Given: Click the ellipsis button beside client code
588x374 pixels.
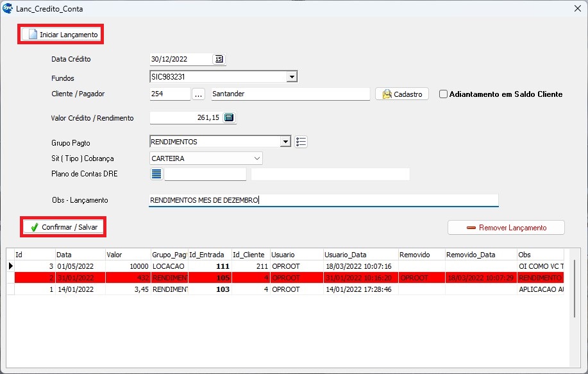Looking at the screenshot, I should [198, 94].
